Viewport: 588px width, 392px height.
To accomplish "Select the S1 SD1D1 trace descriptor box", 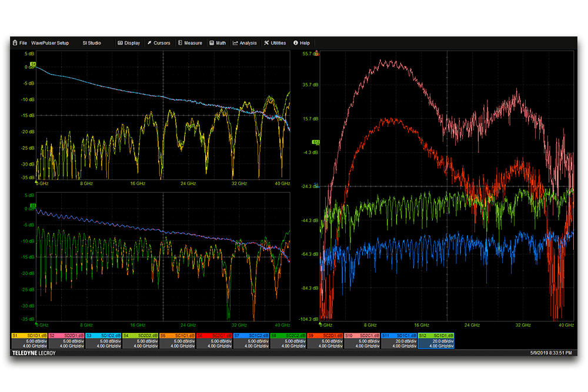I will pyautogui.click(x=29, y=340).
